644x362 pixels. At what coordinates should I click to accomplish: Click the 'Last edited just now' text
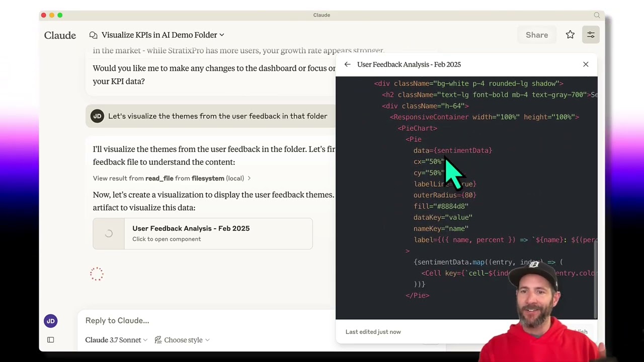pos(373,332)
